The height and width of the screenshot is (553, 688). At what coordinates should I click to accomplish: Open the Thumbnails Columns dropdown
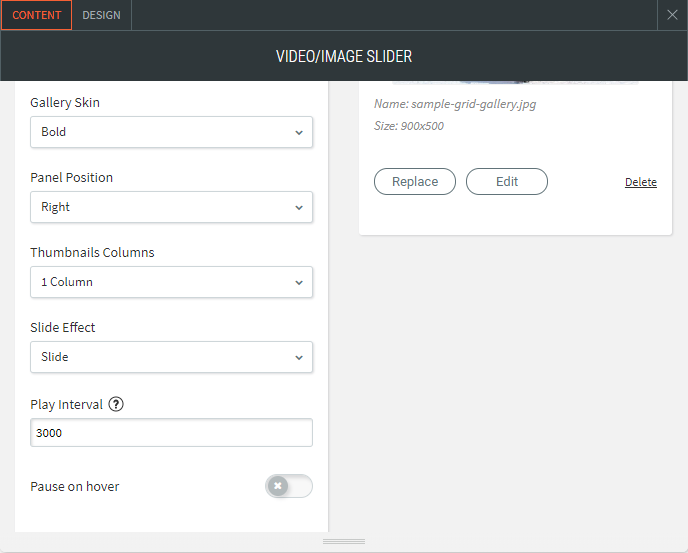[x=171, y=282]
